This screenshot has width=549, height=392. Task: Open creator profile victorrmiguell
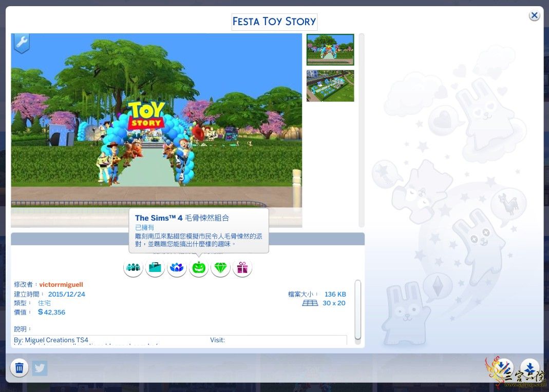[x=61, y=285]
